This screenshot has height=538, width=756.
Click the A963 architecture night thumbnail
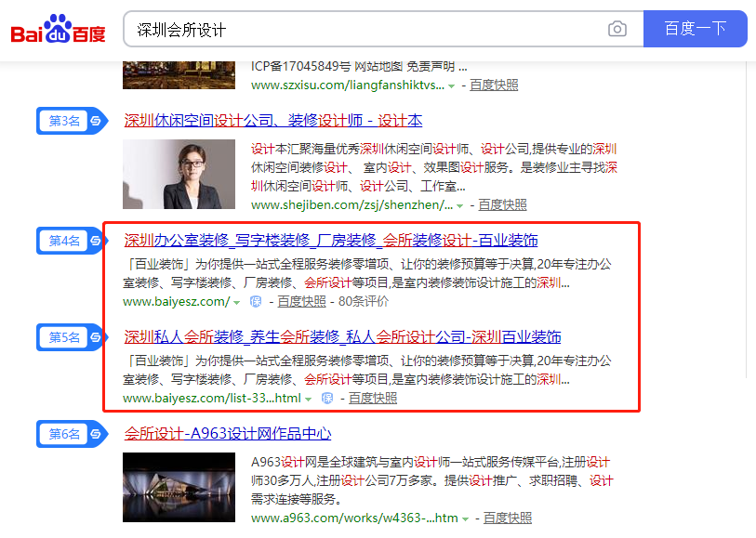click(x=179, y=487)
